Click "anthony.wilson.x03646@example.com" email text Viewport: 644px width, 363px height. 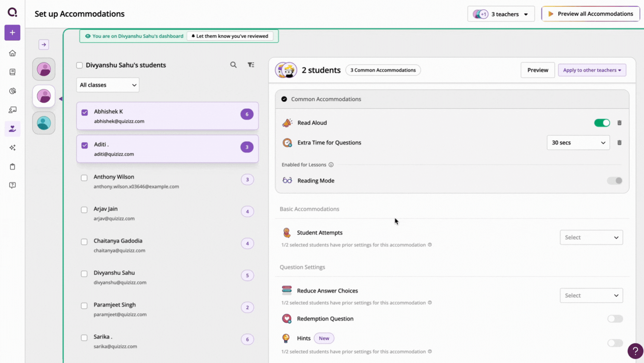pos(136,187)
